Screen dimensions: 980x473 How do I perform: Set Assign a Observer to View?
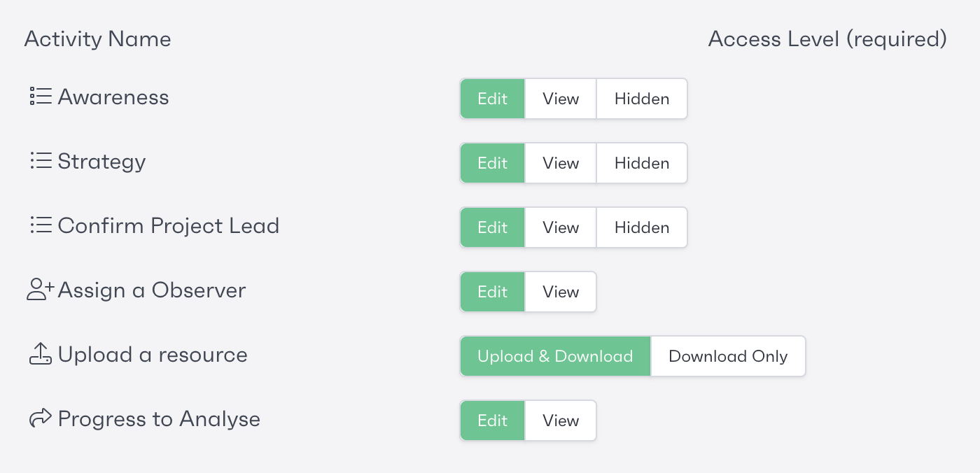[561, 292]
